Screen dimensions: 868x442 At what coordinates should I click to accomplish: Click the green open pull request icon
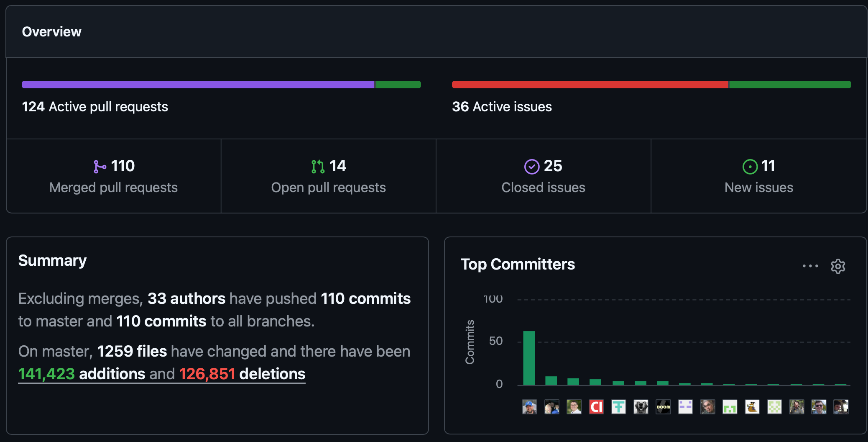click(x=318, y=167)
